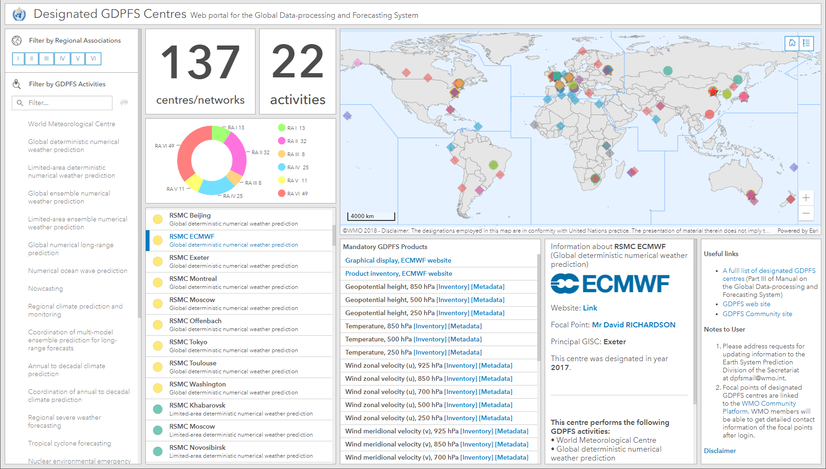Viewport: 826px width, 469px height.
Task: Select Tropical cyclone forecasting activity
Action: (x=70, y=444)
